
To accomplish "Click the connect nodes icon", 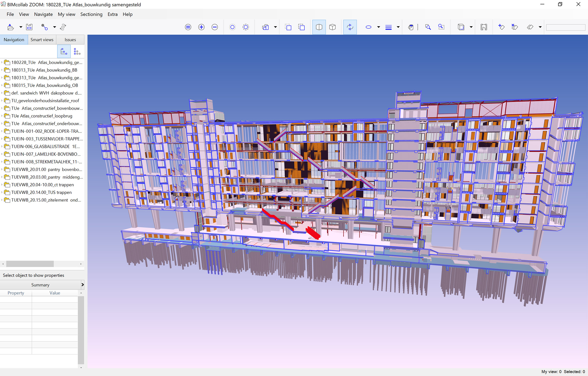I will 44,27.
